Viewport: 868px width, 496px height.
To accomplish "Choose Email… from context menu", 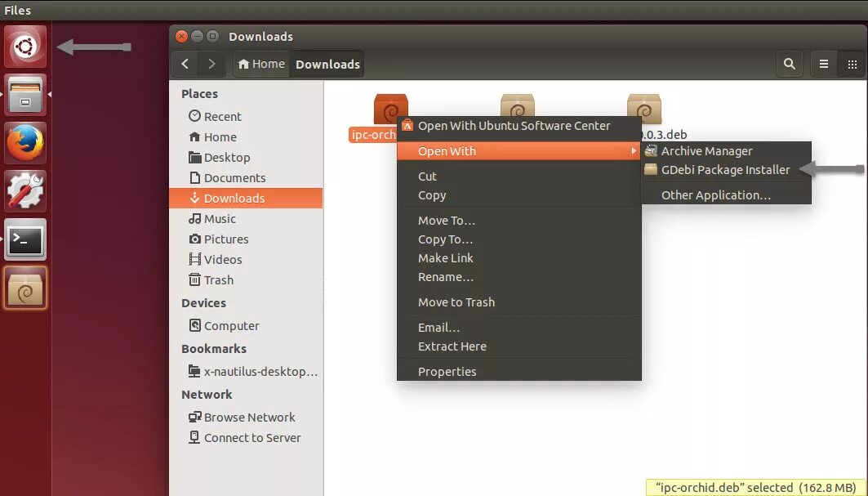I will pyautogui.click(x=519, y=328).
